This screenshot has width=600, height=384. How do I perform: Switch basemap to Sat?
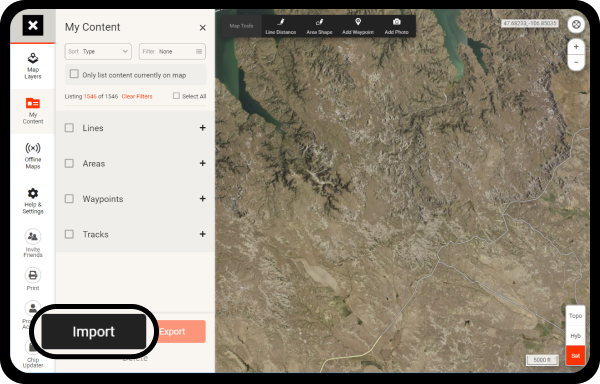[576, 356]
